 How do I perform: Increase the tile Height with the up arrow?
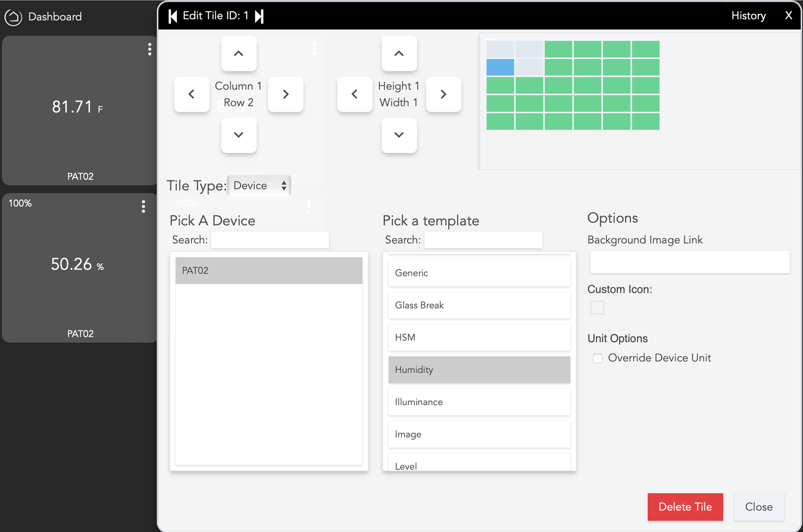pyautogui.click(x=399, y=54)
